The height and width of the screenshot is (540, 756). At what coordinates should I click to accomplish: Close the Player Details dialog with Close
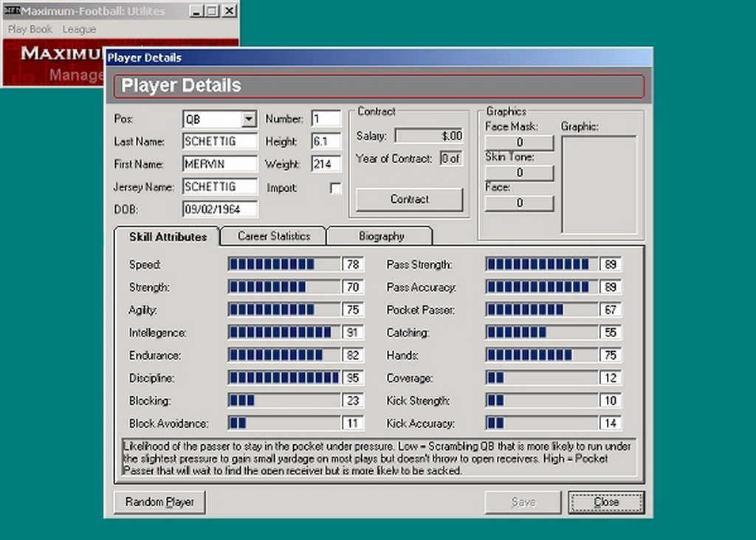605,502
